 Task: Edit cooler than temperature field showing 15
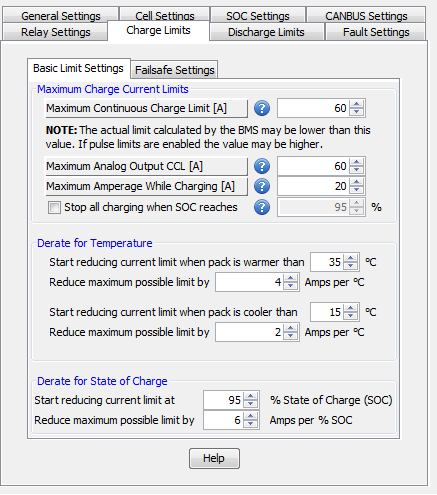(327, 312)
